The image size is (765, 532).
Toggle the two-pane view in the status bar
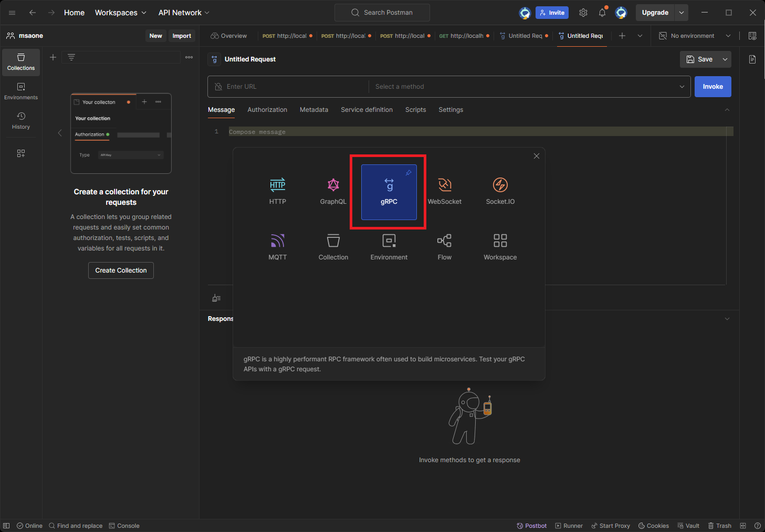point(743,526)
